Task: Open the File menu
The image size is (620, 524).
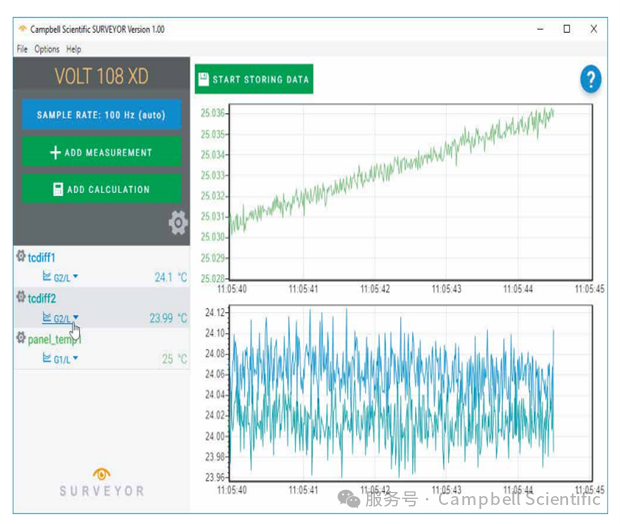Action: point(22,49)
